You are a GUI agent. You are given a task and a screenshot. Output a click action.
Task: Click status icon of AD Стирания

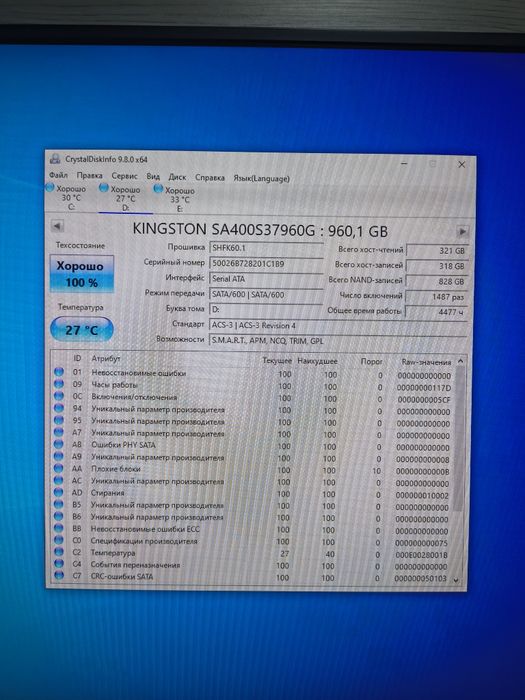(x=59, y=492)
